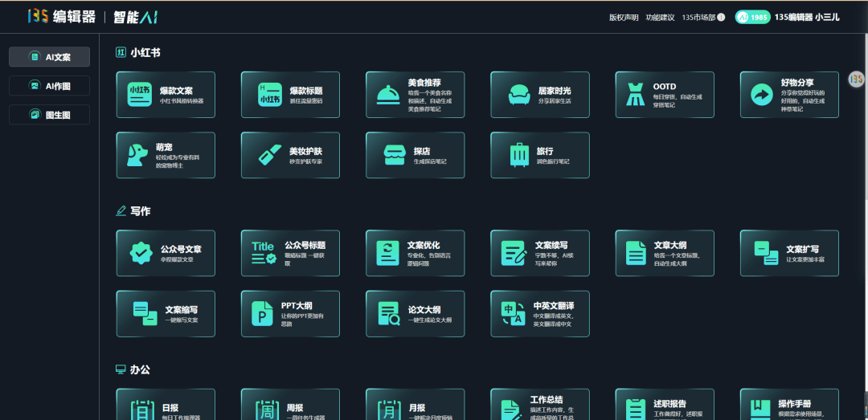Screen dimensions: 868x420
Task: Click the 文案扩写 expand icon
Action: 766,253
